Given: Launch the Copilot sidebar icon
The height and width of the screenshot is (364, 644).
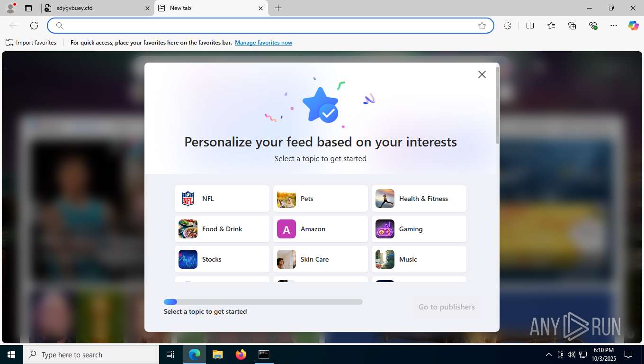Looking at the screenshot, I should pos(634,26).
